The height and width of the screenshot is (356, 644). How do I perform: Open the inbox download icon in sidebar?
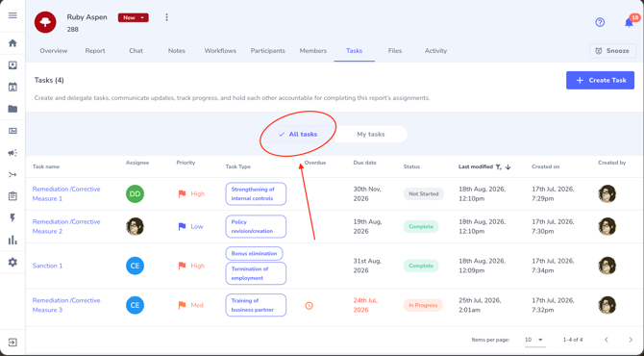pyautogui.click(x=12, y=65)
